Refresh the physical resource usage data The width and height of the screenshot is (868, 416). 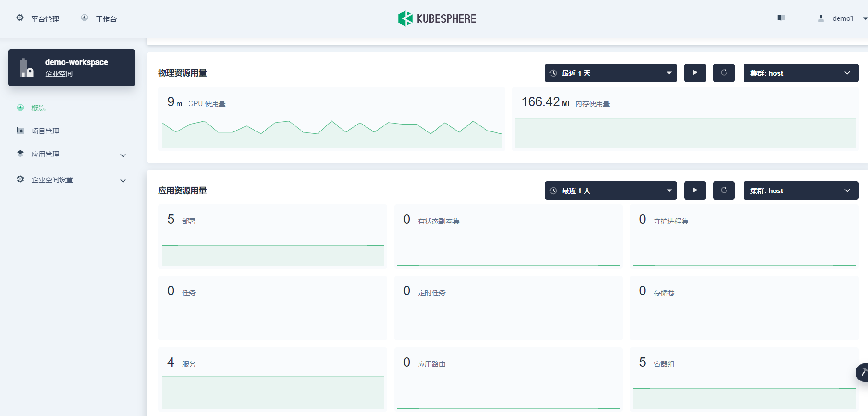pyautogui.click(x=724, y=73)
